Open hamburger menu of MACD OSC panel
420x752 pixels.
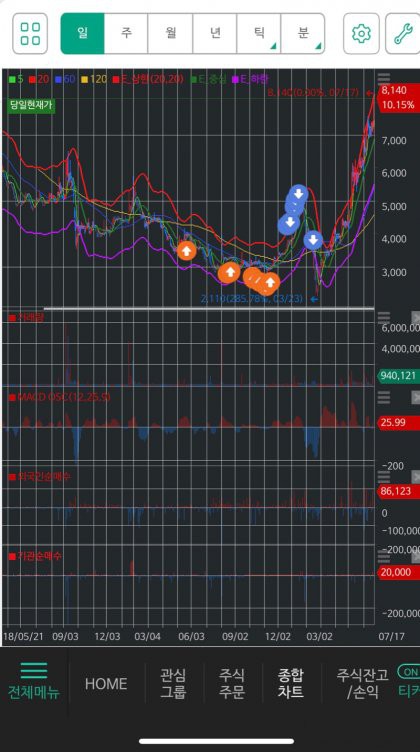(x=385, y=397)
